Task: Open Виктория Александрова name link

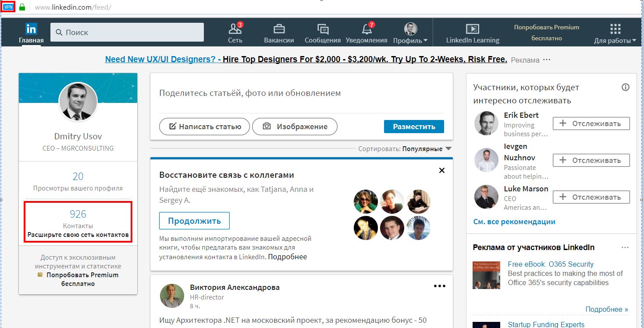Action: click(235, 288)
